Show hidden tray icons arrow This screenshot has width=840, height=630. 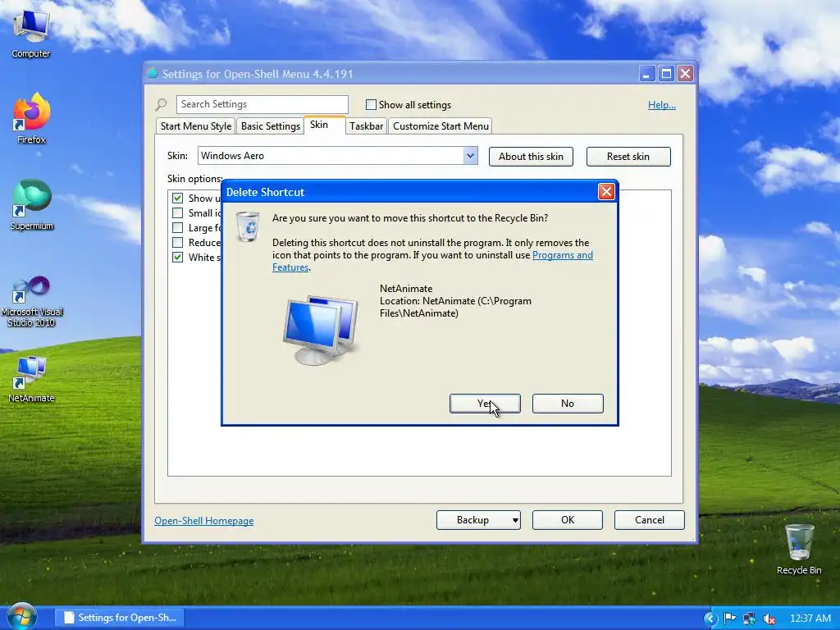pyautogui.click(x=710, y=619)
